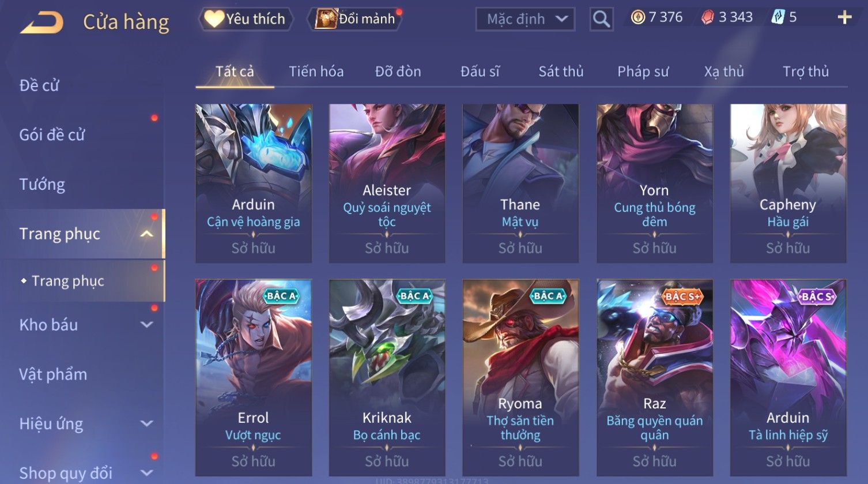Select the Capheny Hầu gái skin card

tap(788, 183)
